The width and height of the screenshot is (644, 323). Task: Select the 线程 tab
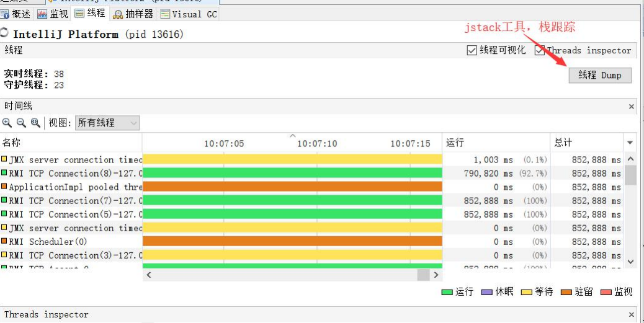tap(90, 14)
